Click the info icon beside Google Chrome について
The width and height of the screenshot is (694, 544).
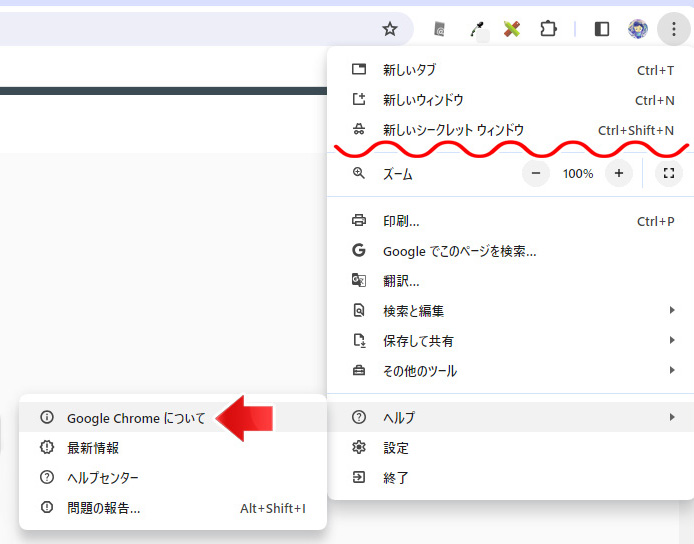coord(46,417)
